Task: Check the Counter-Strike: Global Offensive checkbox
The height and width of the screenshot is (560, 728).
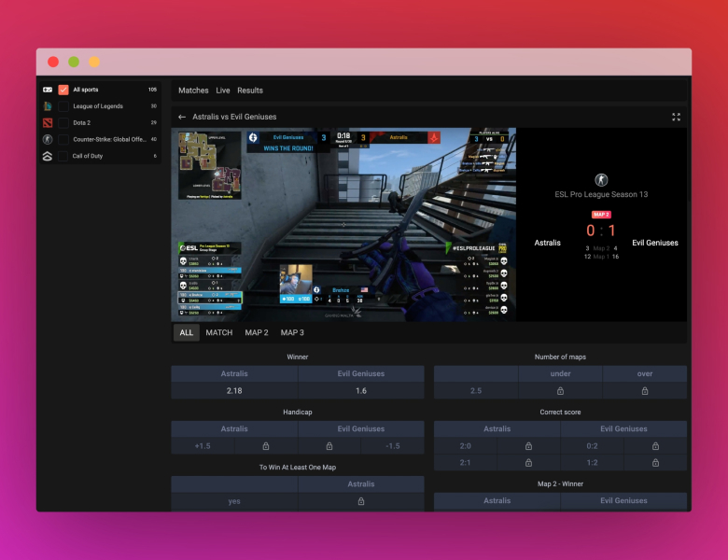Action: (63, 139)
